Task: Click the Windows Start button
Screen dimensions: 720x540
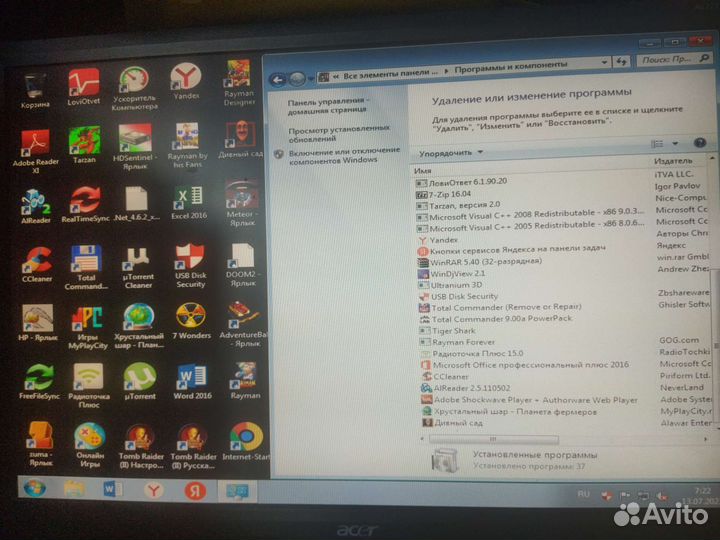Action: (x=33, y=489)
